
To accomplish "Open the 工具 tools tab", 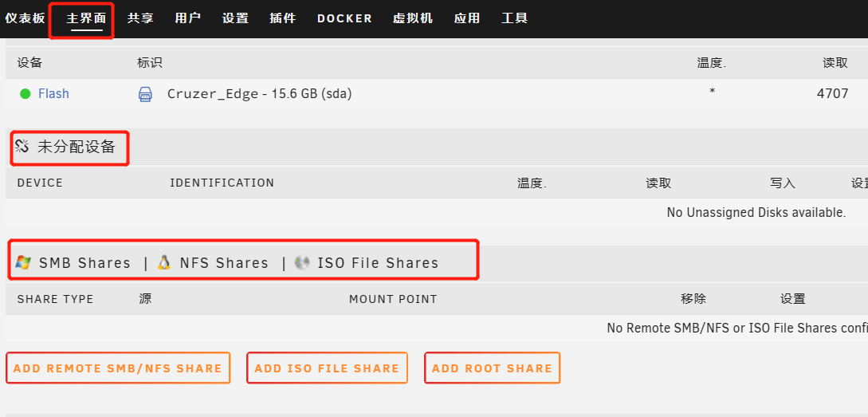I will pos(515,18).
